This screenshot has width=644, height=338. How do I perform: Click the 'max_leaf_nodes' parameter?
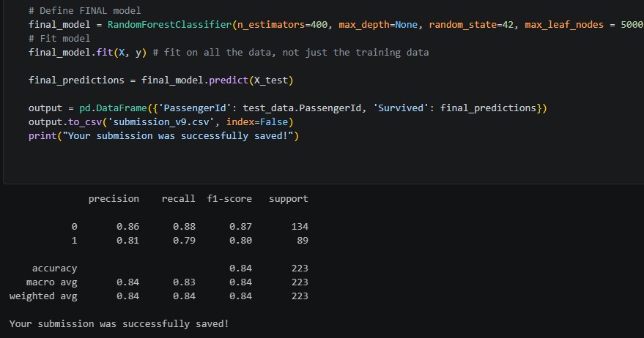564,25
